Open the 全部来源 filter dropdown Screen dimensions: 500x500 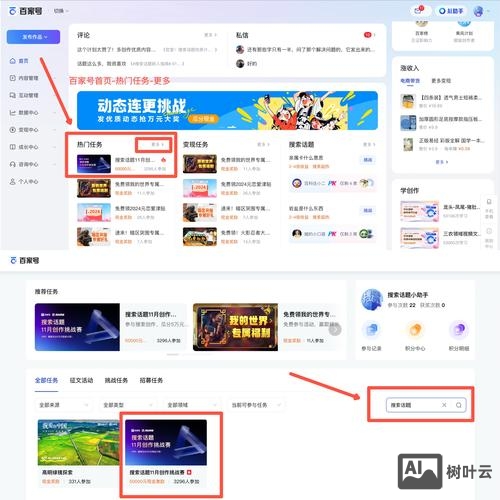64,405
